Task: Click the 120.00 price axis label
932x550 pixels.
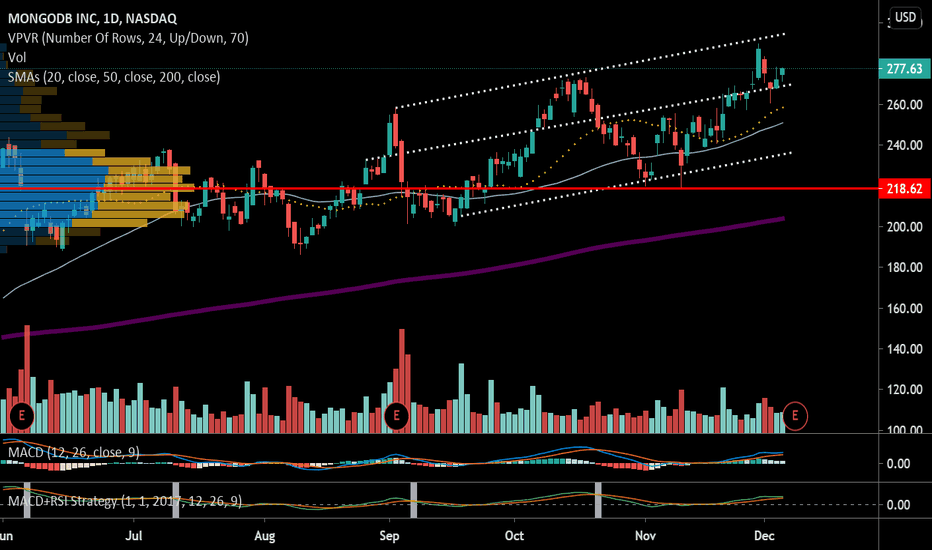Action: [x=905, y=389]
